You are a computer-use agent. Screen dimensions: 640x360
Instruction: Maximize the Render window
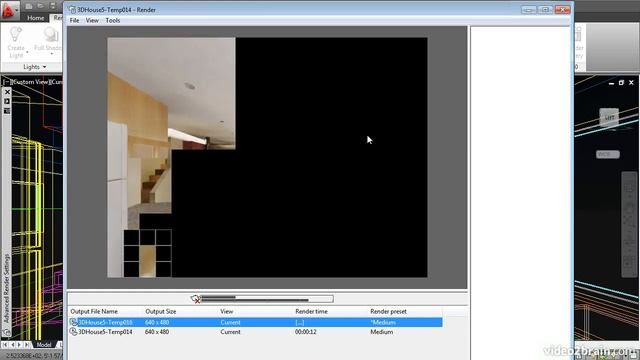545,9
